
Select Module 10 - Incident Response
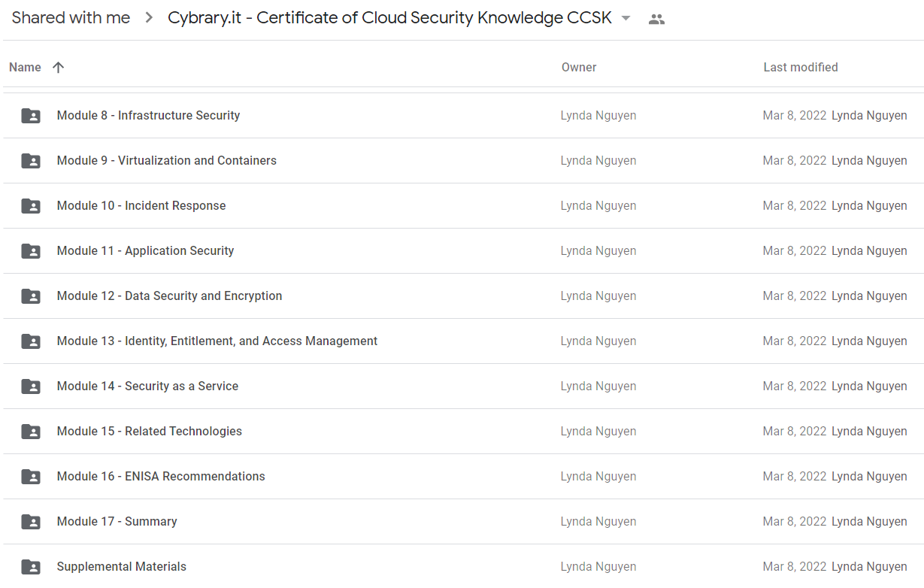141,205
